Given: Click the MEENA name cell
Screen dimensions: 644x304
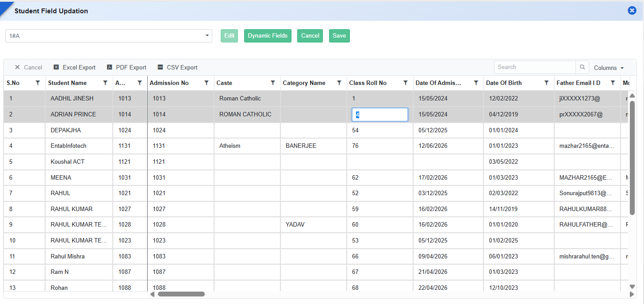Looking at the screenshot, I should click(x=79, y=177).
